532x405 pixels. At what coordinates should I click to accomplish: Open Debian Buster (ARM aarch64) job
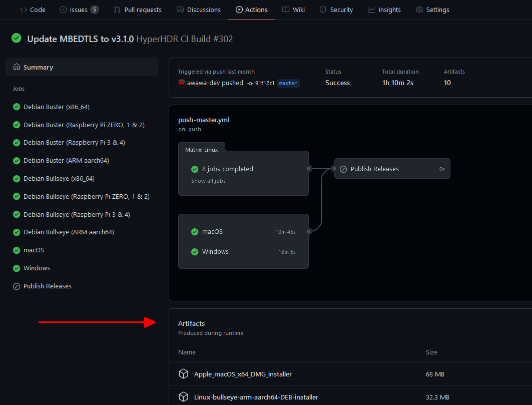66,161
